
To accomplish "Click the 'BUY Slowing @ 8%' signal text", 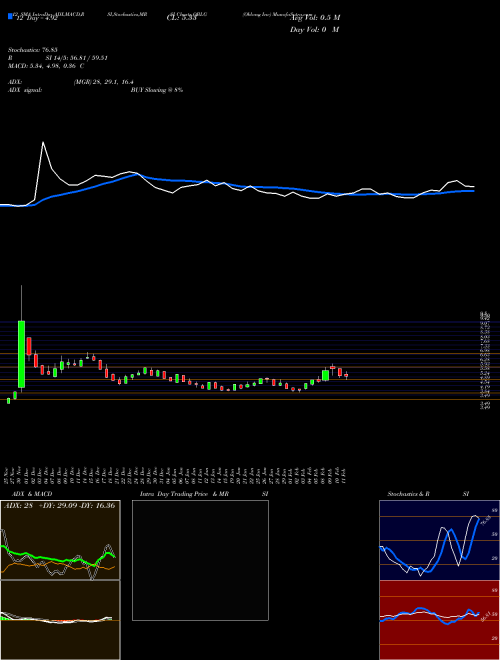I will click(x=157, y=90).
